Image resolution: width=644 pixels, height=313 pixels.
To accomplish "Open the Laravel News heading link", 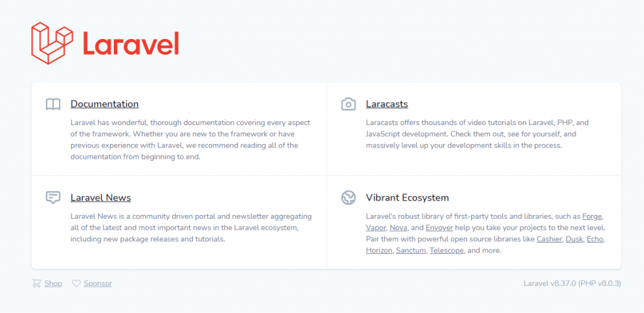I will pyautogui.click(x=101, y=198).
